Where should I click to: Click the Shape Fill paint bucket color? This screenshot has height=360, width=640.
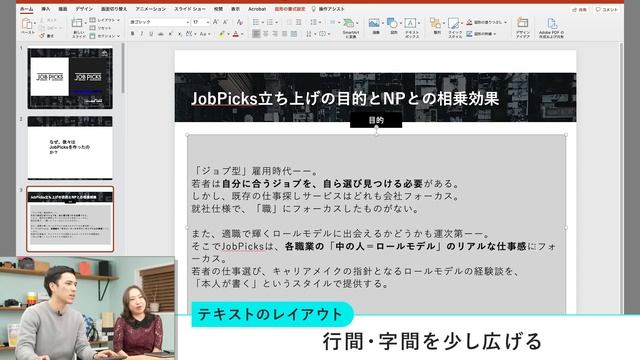pos(469,22)
